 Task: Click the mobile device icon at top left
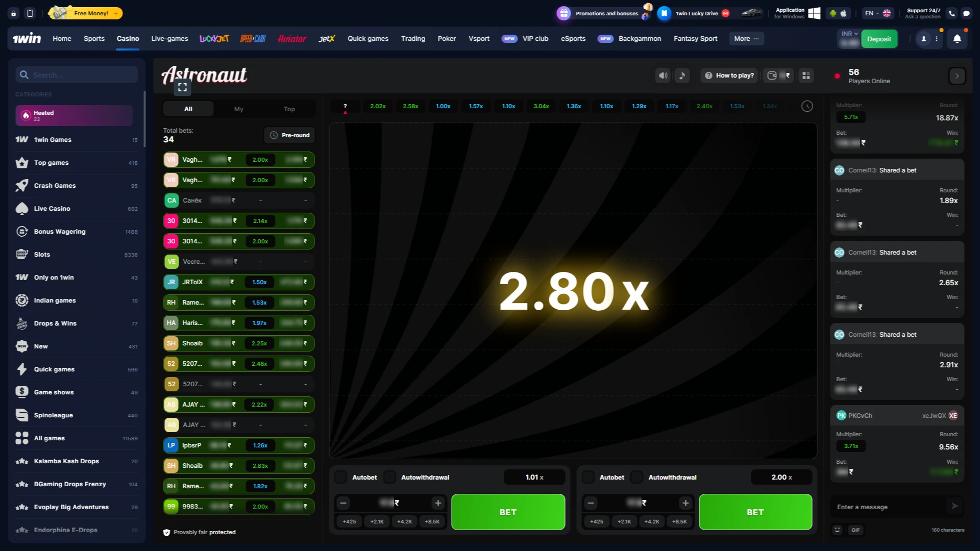[x=30, y=13]
